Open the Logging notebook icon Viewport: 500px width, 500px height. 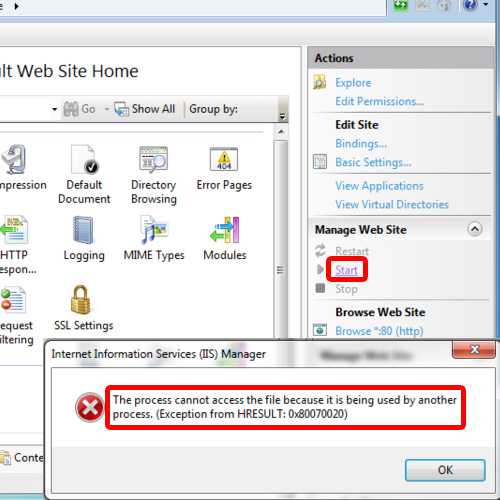point(83,230)
